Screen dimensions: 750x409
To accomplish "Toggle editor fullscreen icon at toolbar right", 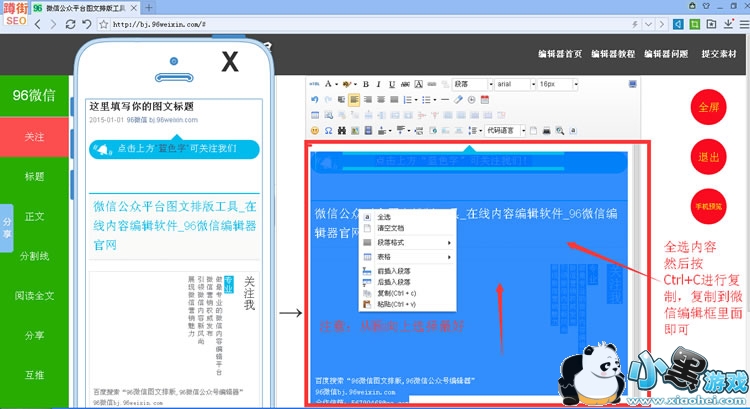I will tap(632, 84).
